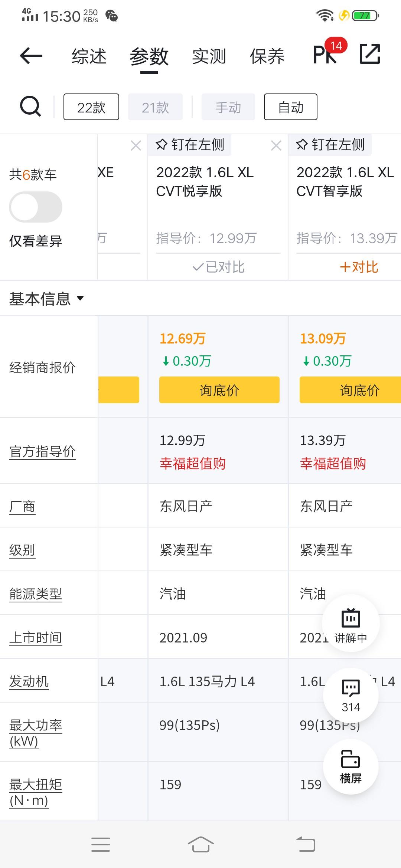Viewport: 401px width, 868px height.
Task: Filter by 自动 transmission
Action: pyautogui.click(x=291, y=107)
